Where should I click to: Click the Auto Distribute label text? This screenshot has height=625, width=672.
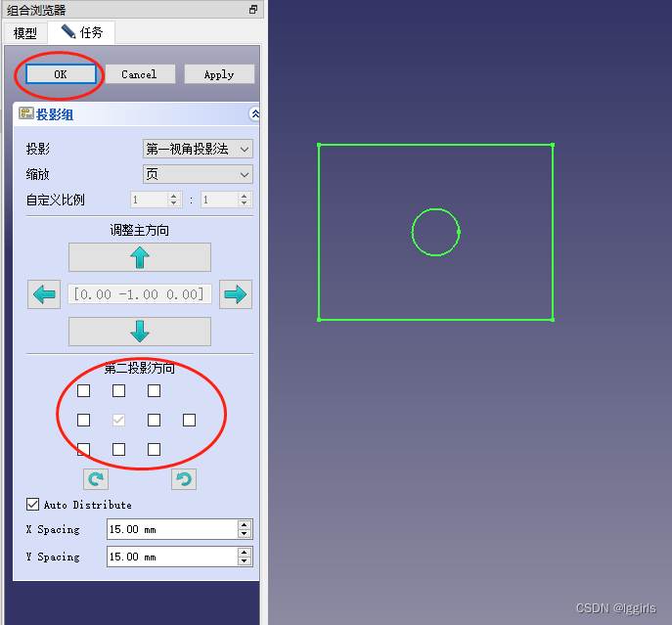(x=87, y=505)
